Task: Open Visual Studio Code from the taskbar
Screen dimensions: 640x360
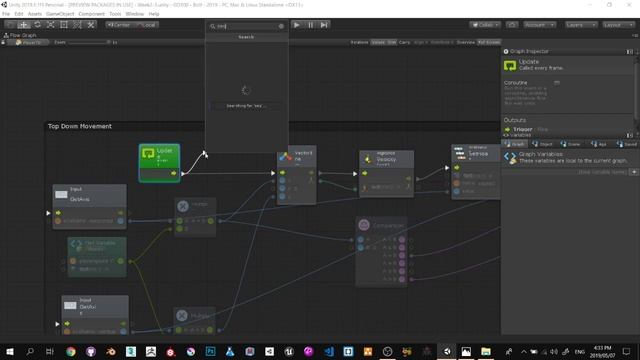Action: click(329, 351)
